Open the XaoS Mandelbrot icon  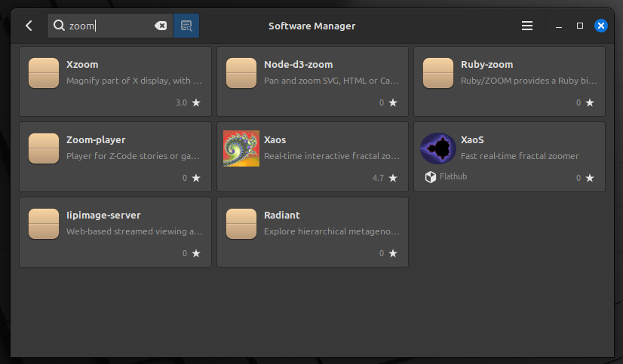coord(438,148)
